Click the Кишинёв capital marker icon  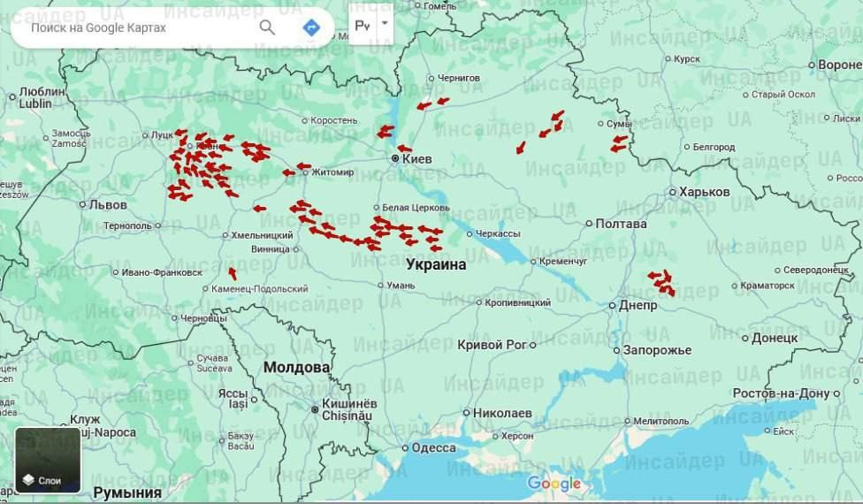[315, 409]
